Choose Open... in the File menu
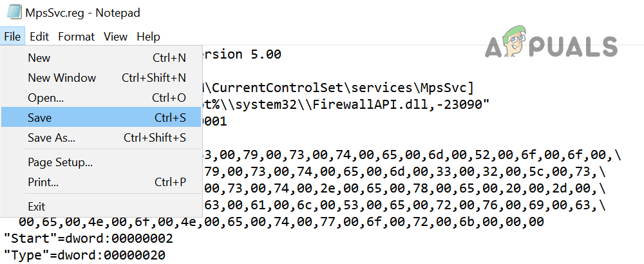 pyautogui.click(x=46, y=98)
